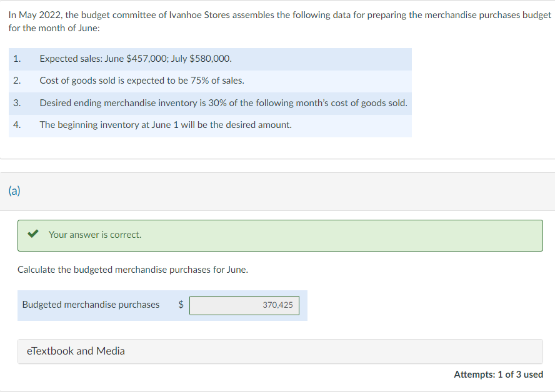The height and width of the screenshot is (392, 555).
Task: Click the green checkmark icon
Action: [x=34, y=234]
